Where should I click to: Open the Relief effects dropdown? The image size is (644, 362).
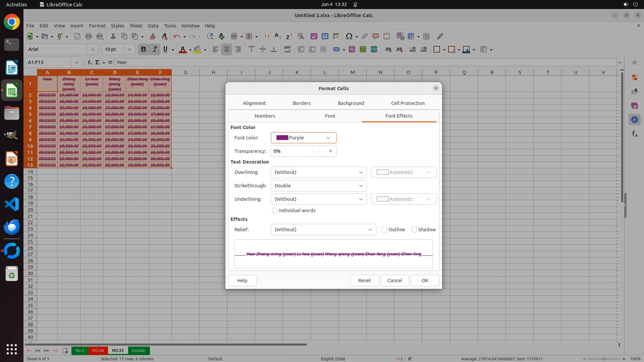(323, 230)
